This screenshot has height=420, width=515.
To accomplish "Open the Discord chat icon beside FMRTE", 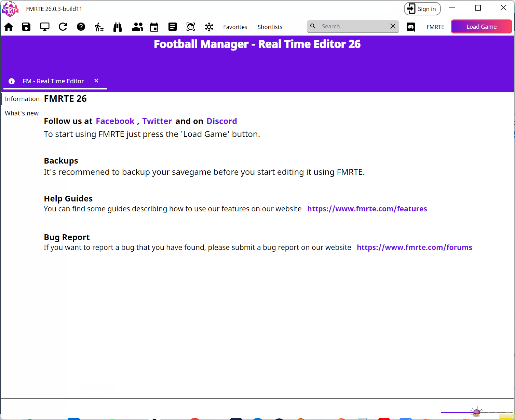I will (x=411, y=27).
